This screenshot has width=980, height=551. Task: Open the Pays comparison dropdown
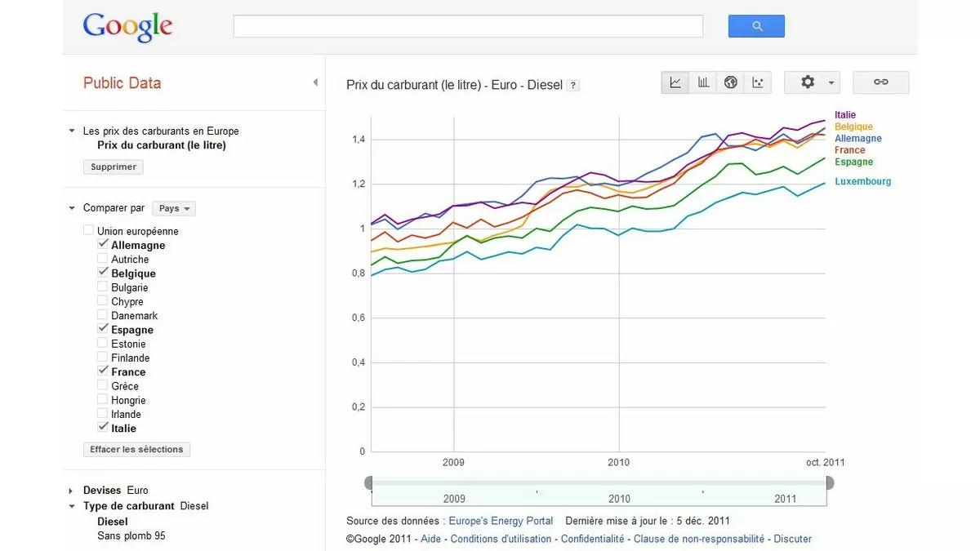pyautogui.click(x=173, y=208)
